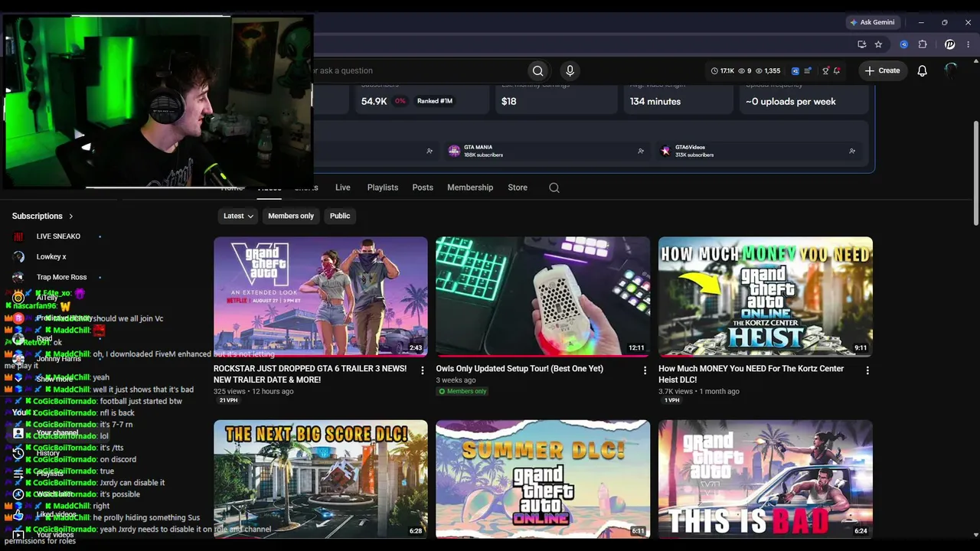Screen dimensions: 980x551
Task: Open Trap More Ross subscription channel
Action: 61,277
